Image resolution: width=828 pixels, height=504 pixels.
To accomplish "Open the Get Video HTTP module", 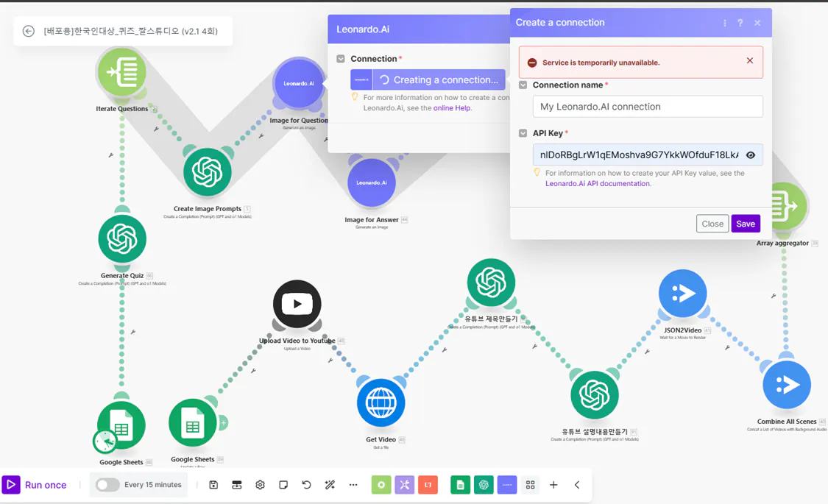I will (381, 402).
